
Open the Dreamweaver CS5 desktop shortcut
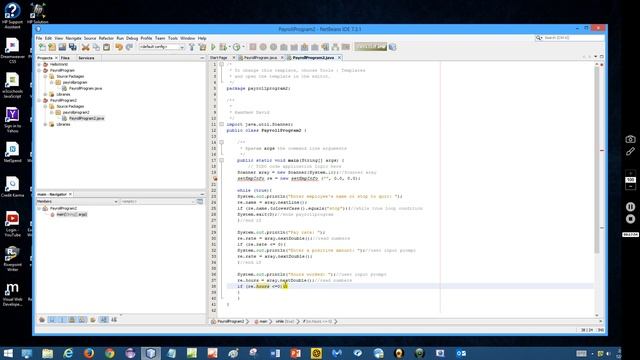point(12,51)
